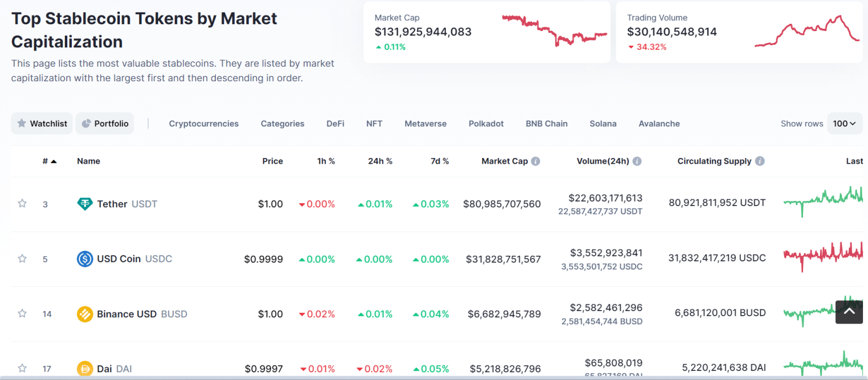Viewport: 868px width, 380px height.
Task: Toggle the watchlist star for Dai
Action: coord(21,368)
